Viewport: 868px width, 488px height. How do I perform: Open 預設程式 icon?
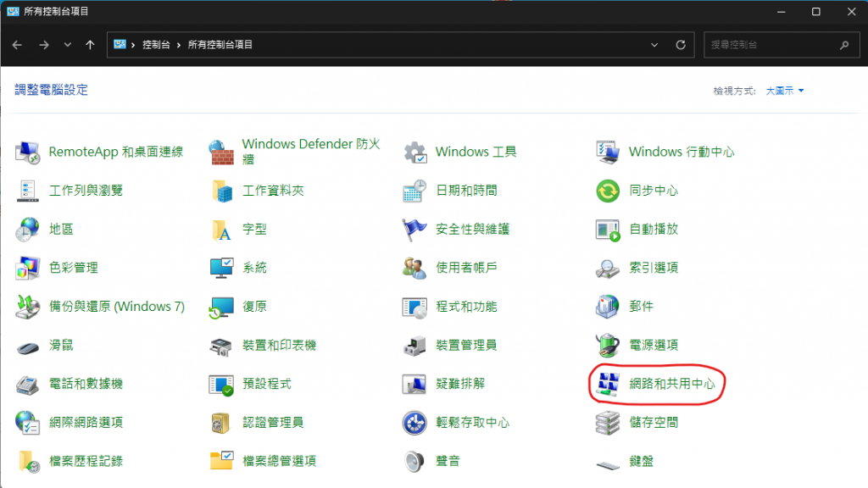click(x=221, y=385)
